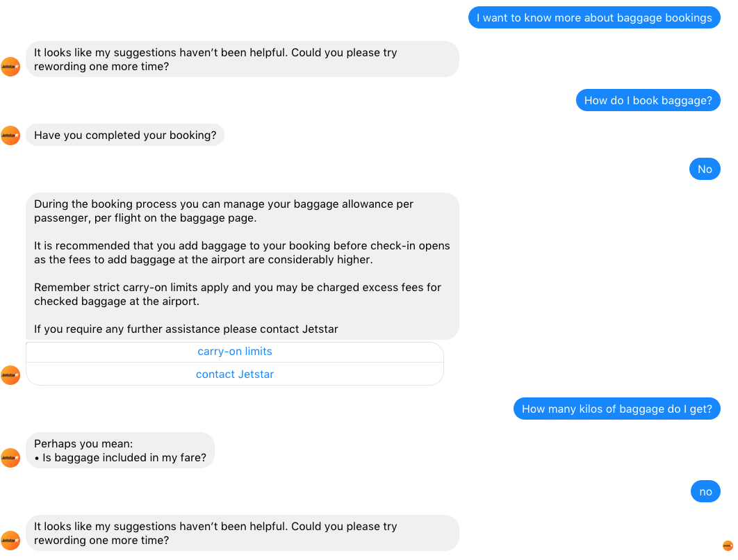Click the 'Have you completed your booking?' message
The width and height of the screenshot is (738, 560).
click(x=125, y=135)
